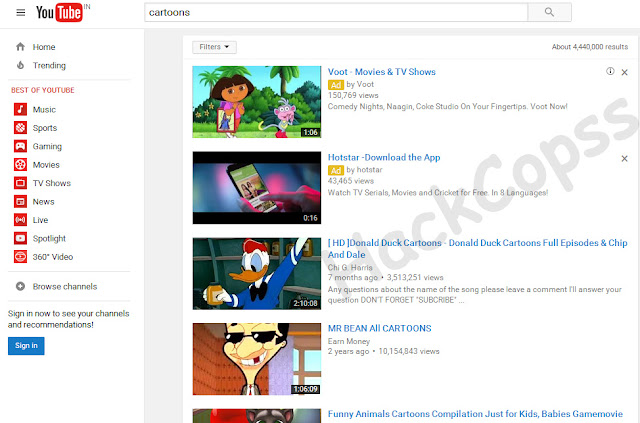Open the Filters dropdown
The height and width of the screenshot is (423, 640).
tap(214, 47)
